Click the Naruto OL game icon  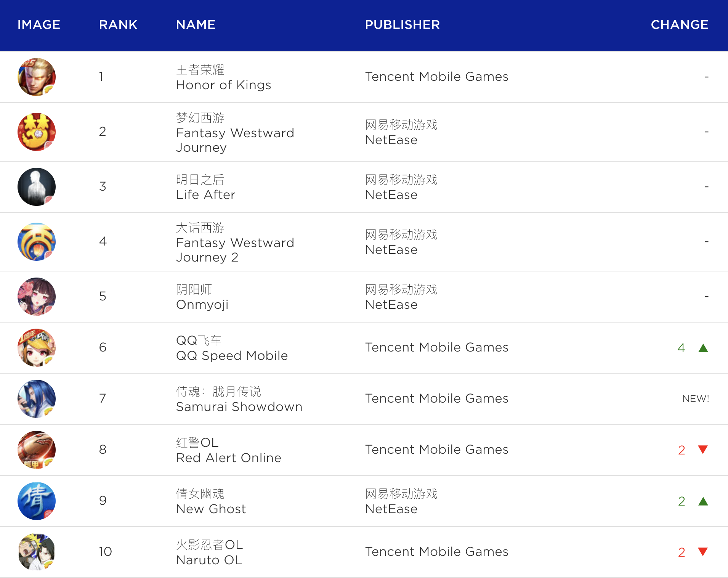pos(37,552)
